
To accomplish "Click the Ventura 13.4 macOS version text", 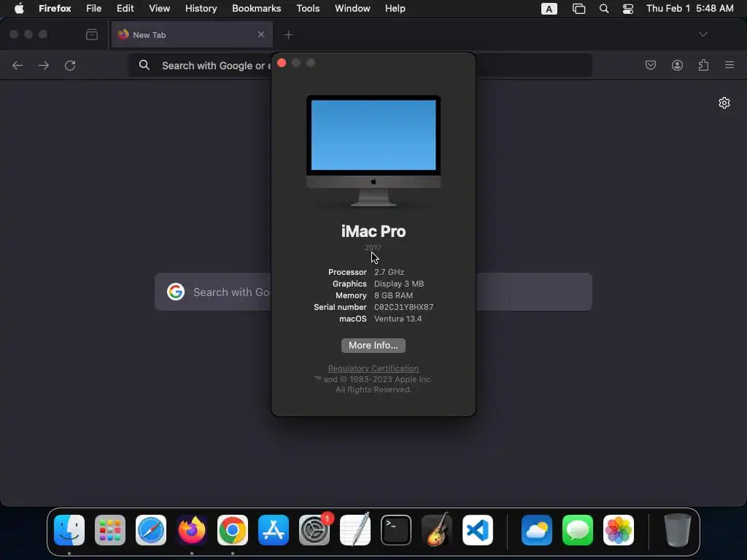I will pos(398,319).
